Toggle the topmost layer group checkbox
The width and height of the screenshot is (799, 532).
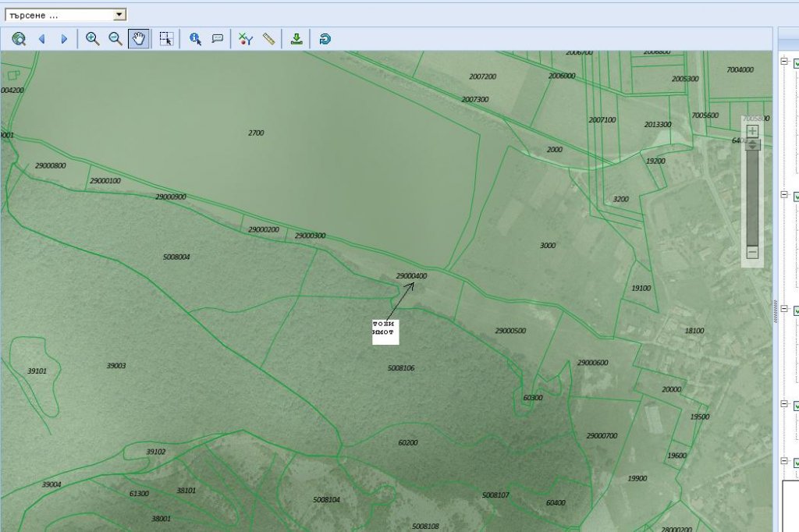point(797,64)
